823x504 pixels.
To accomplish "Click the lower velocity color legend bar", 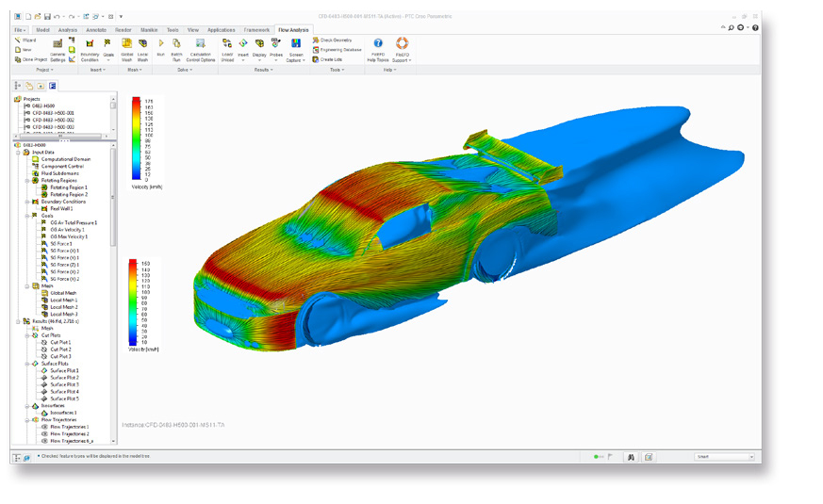I will [x=133, y=302].
